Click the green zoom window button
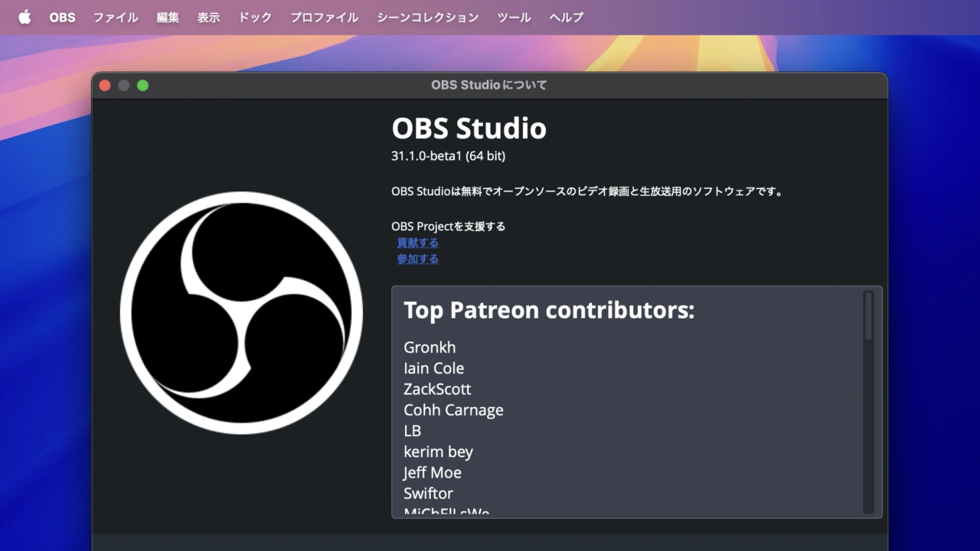Image resolution: width=980 pixels, height=551 pixels. [142, 85]
